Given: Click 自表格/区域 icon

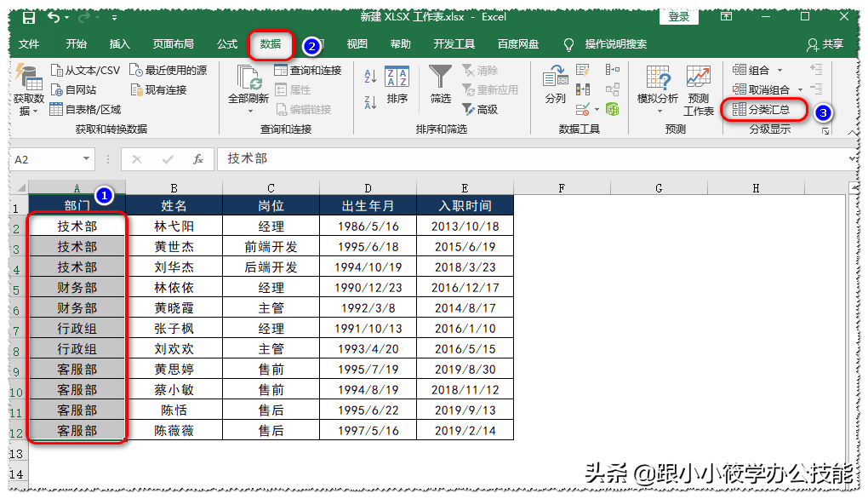Looking at the screenshot, I should [x=56, y=109].
